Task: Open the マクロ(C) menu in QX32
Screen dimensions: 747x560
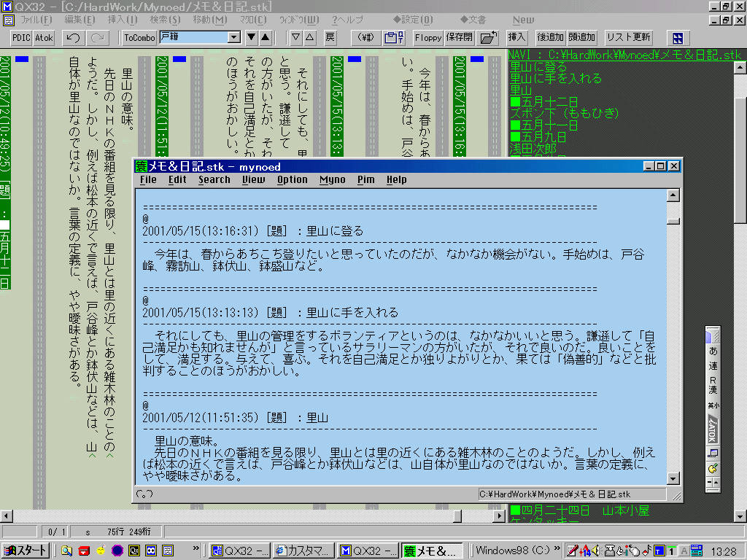Action: [253, 20]
